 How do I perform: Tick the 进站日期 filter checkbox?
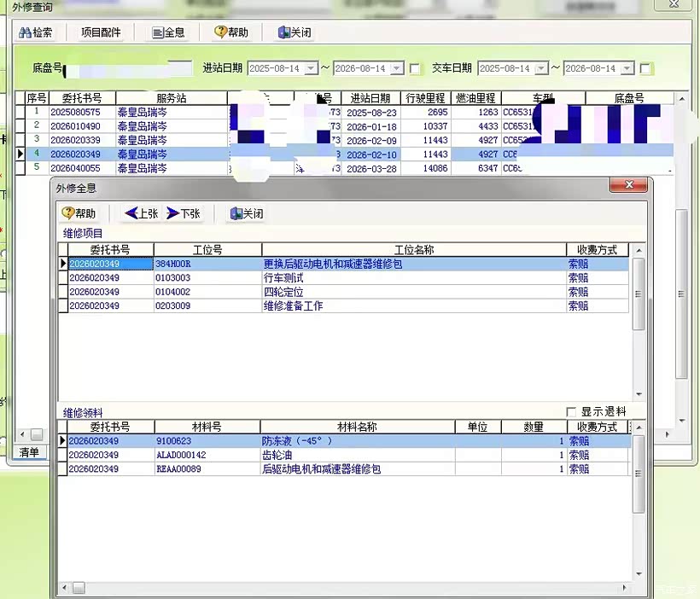pos(415,69)
